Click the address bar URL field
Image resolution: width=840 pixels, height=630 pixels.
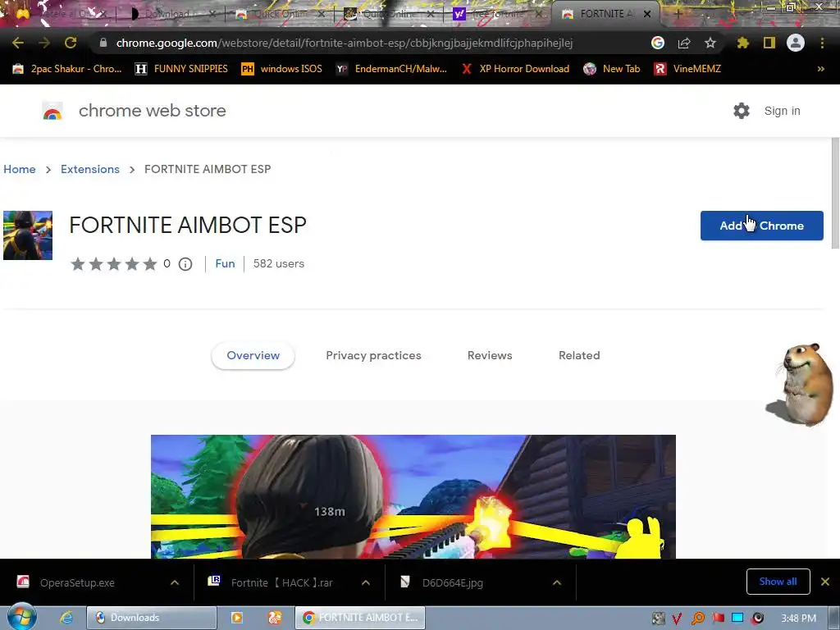point(345,43)
